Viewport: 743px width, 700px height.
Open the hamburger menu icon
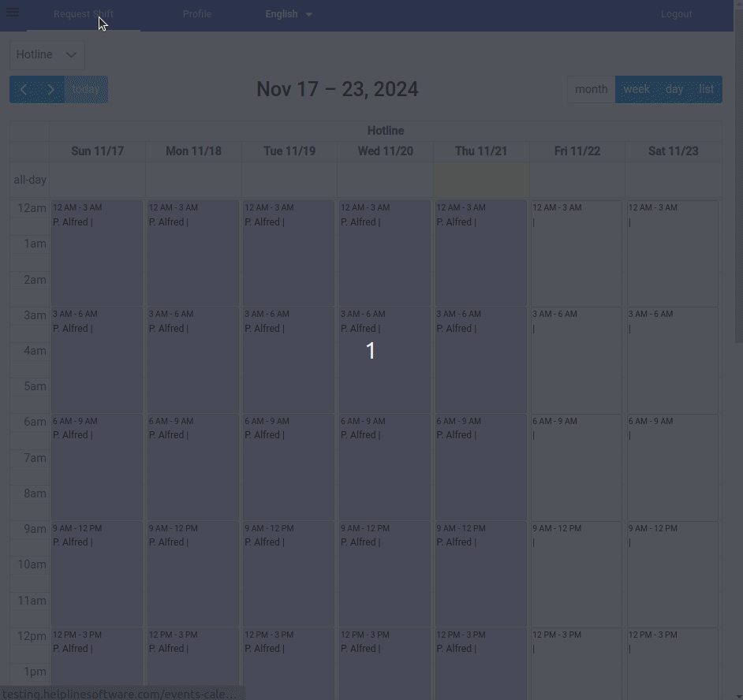click(x=13, y=13)
